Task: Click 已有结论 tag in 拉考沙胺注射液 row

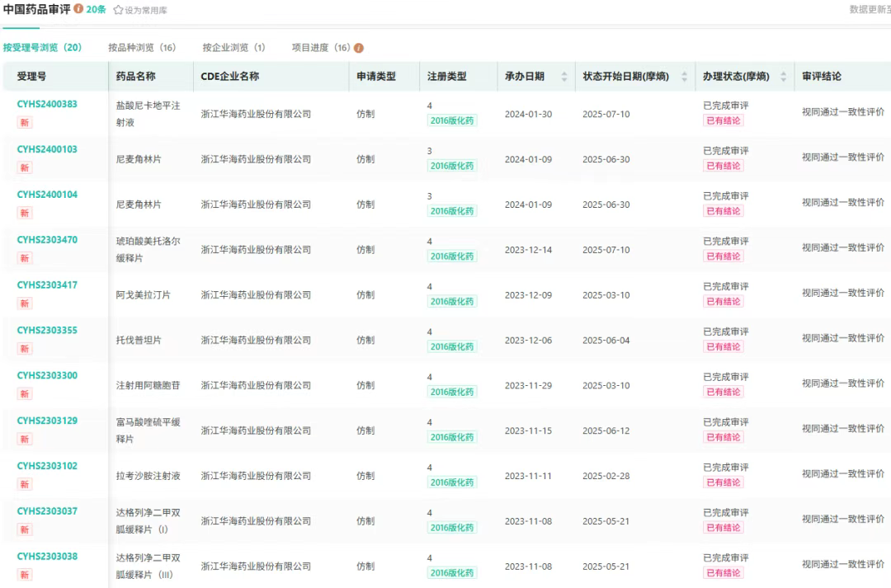Action: 724,482
